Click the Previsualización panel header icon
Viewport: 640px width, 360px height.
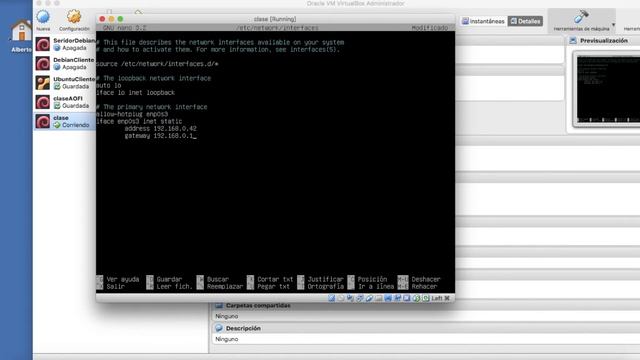click(573, 40)
